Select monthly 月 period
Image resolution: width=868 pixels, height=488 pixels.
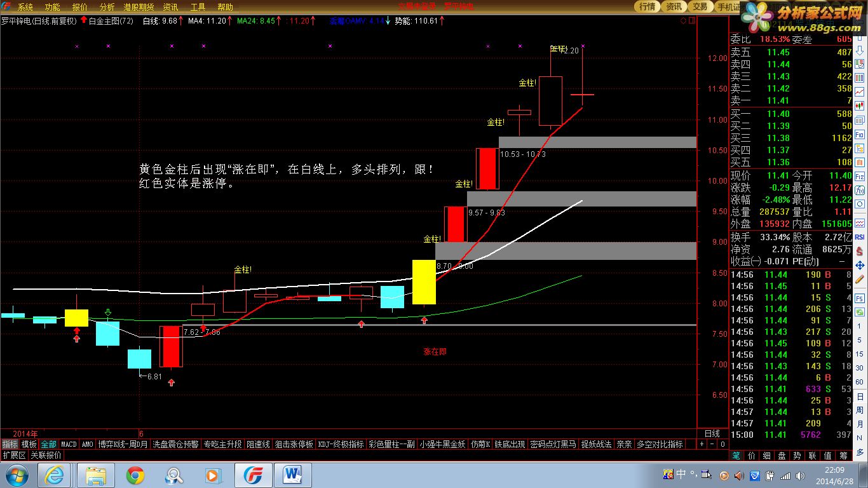click(x=860, y=424)
